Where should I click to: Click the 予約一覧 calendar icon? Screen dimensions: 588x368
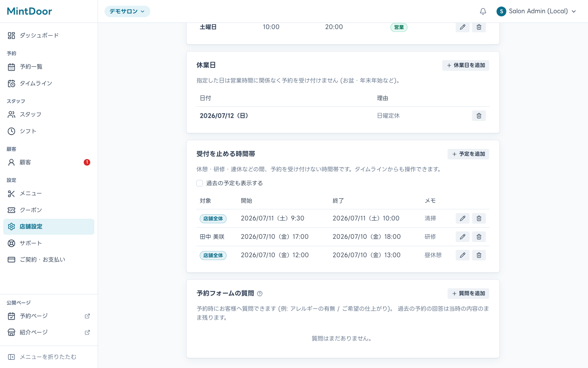(x=11, y=67)
